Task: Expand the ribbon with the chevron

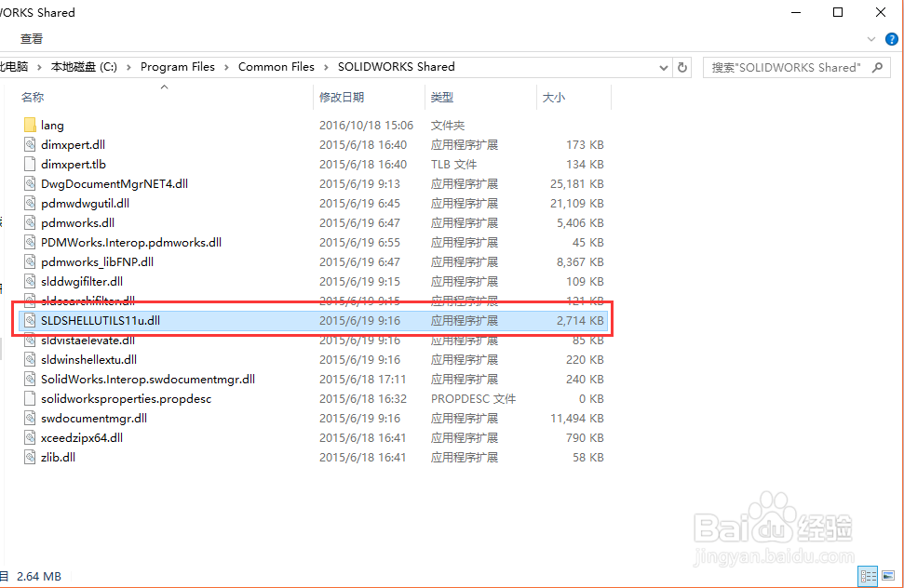Action: [x=871, y=39]
